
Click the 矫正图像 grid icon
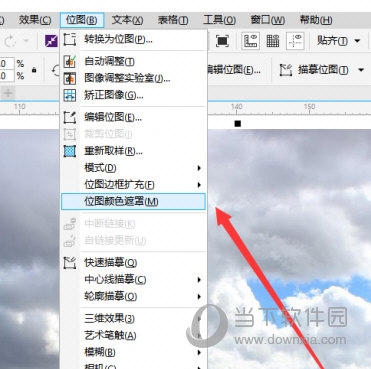click(70, 95)
